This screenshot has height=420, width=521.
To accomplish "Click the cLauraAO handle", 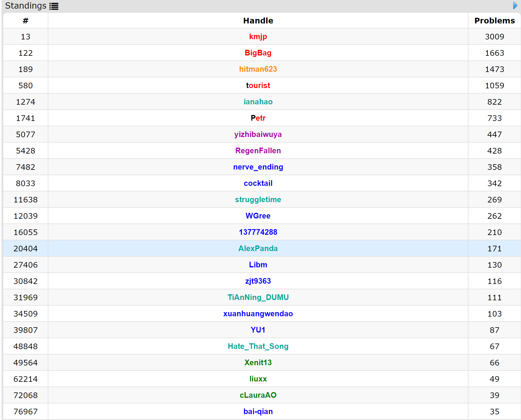I will pos(258,395).
